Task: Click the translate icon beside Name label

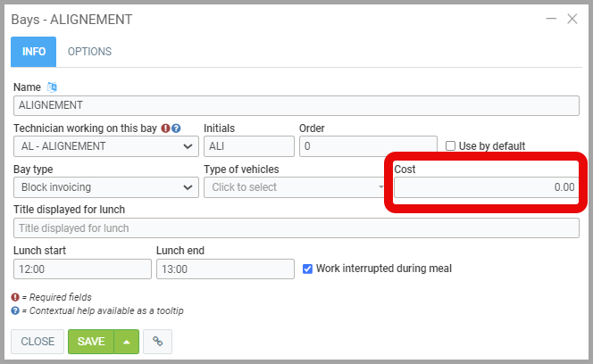Action: click(52, 87)
